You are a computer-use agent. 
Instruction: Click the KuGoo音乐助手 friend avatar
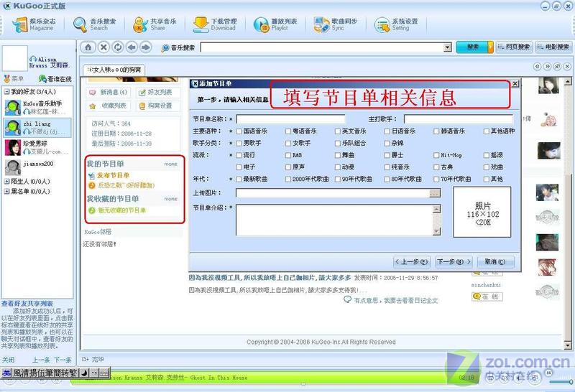13,108
